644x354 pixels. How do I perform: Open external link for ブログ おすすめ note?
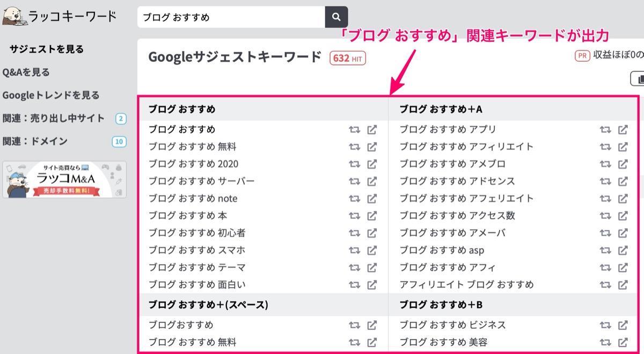372,198
